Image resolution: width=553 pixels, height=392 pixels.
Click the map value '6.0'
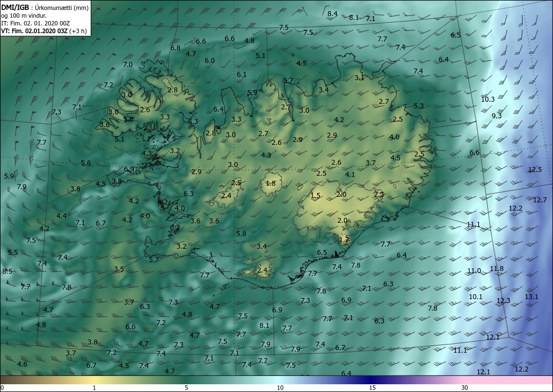click(x=210, y=61)
